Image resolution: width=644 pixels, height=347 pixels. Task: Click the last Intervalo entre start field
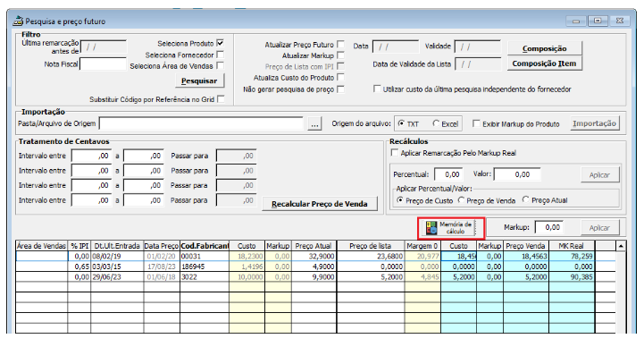pos(91,200)
